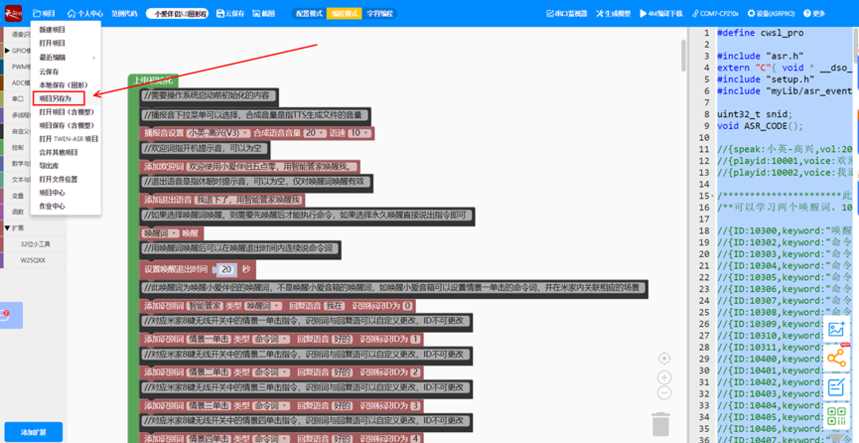
Task: Open 类型 命令词 dropdown for 情景二单击
Action: tap(271, 372)
